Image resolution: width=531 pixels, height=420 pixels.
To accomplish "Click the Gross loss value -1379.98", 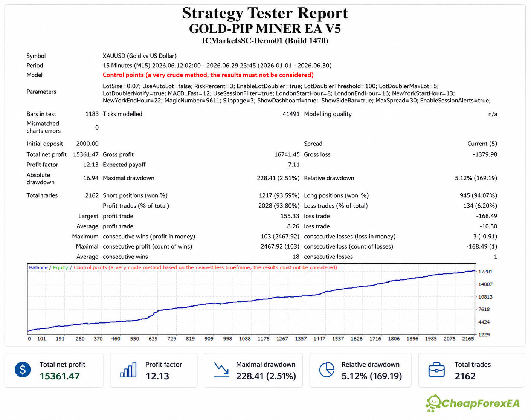I will pyautogui.click(x=485, y=154).
